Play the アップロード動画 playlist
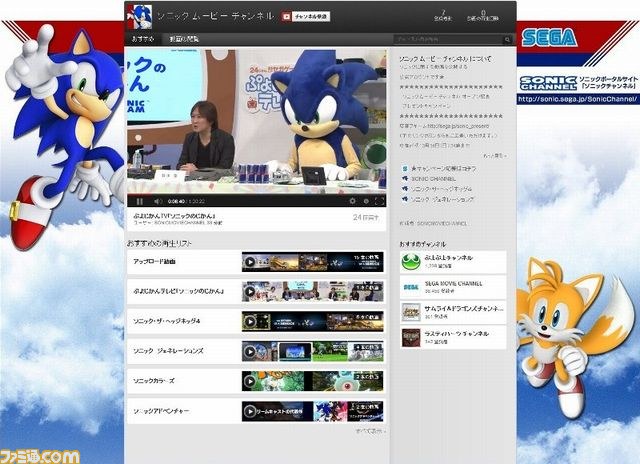 pos(250,262)
